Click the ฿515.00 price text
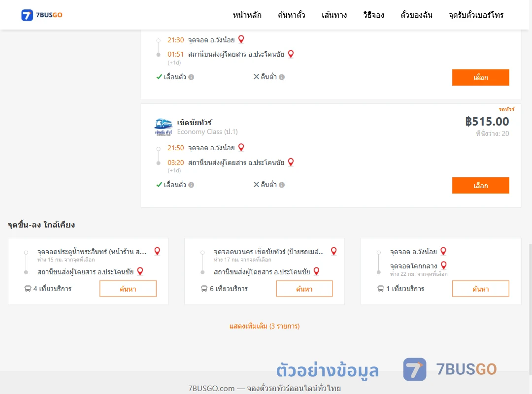532x394 pixels. [x=487, y=122]
